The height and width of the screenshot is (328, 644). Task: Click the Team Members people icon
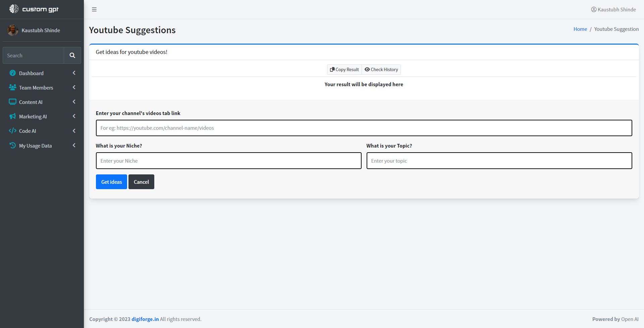tap(13, 88)
